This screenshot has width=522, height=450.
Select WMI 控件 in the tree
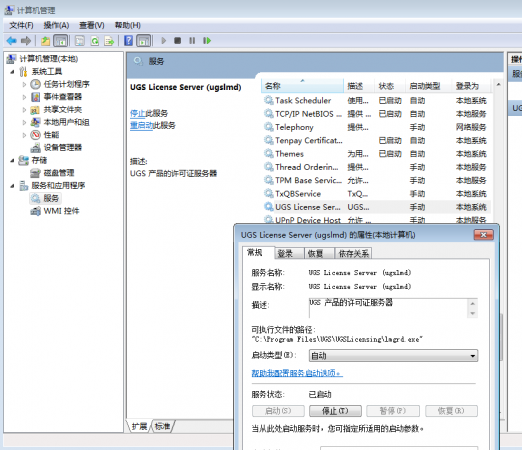61,211
